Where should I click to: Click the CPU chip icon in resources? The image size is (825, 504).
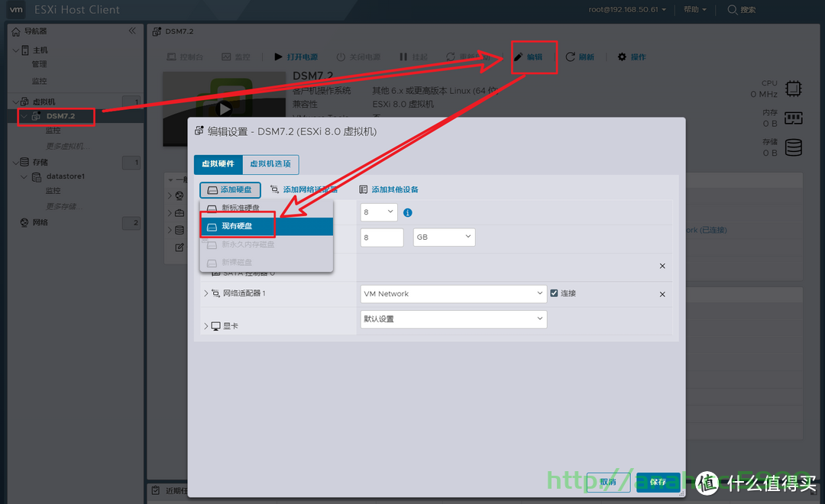click(794, 89)
